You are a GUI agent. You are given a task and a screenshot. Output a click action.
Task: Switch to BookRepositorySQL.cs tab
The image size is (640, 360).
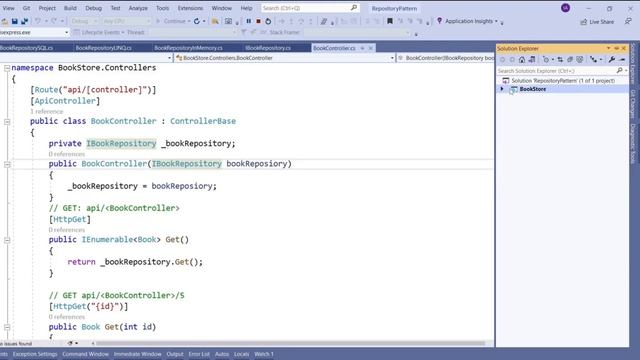[27, 48]
